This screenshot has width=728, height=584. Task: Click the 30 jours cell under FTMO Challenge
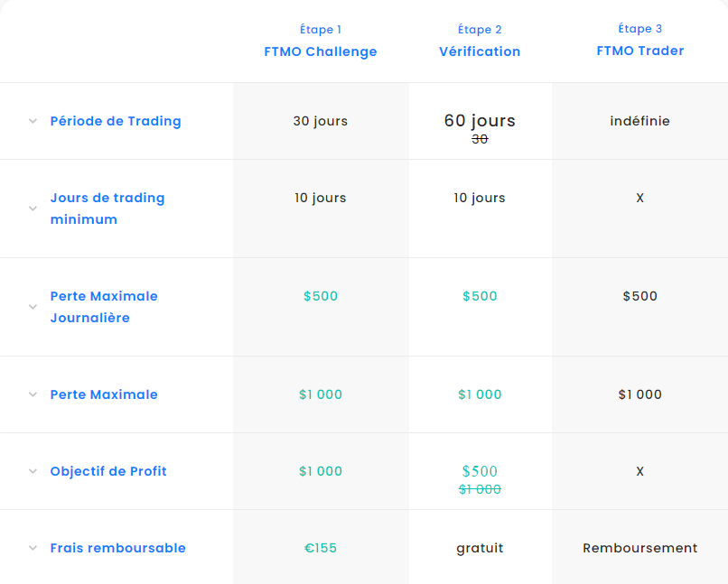(x=321, y=121)
